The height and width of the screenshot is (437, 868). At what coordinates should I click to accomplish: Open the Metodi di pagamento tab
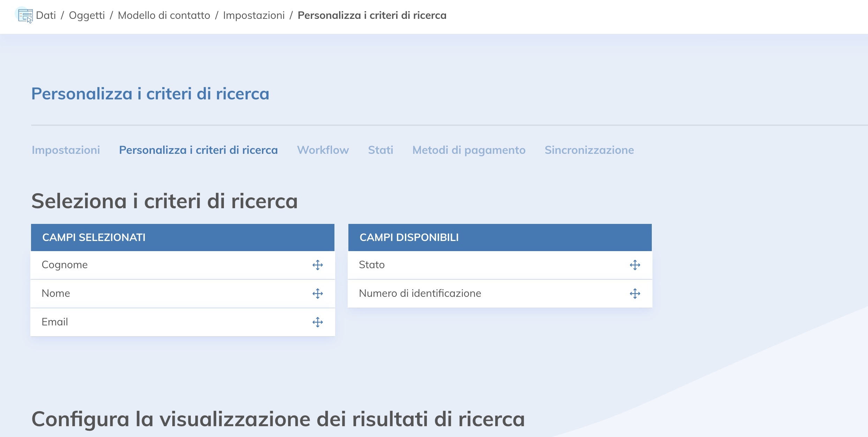click(469, 150)
